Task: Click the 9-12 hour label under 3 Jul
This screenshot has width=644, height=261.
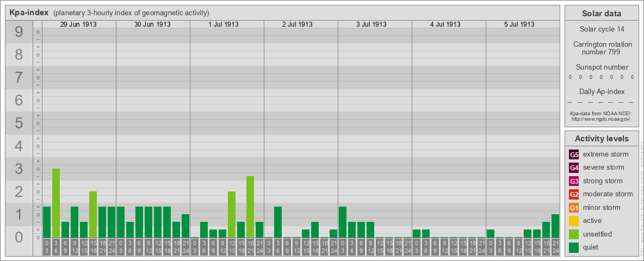Action: pos(370,247)
